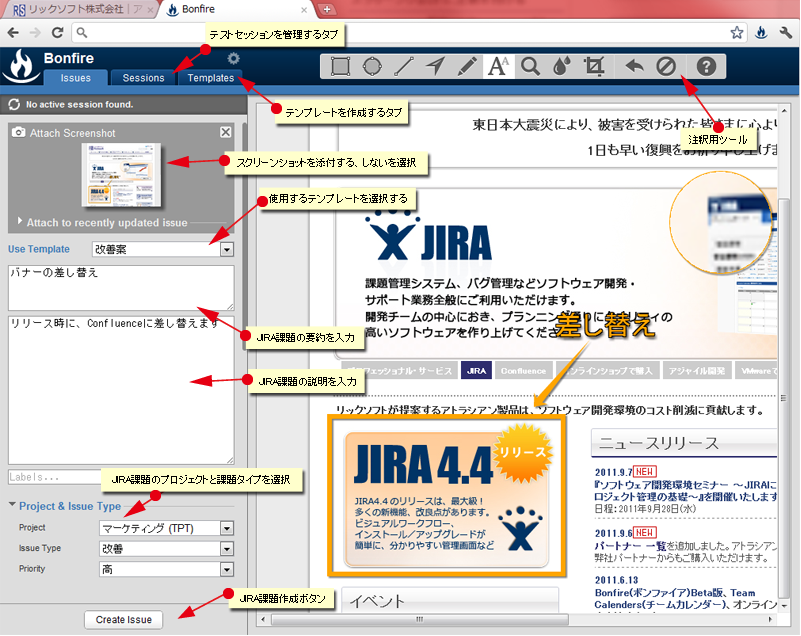Click the attached screenshot thumbnail
Viewport: 801px width, 636px height.
(x=122, y=175)
